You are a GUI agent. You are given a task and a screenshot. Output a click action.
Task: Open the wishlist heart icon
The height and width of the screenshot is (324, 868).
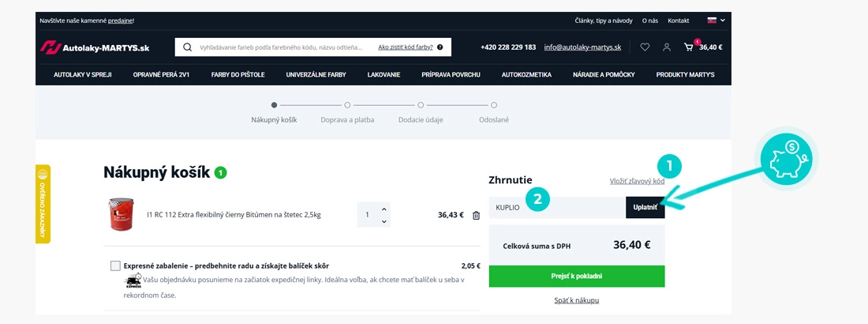645,47
